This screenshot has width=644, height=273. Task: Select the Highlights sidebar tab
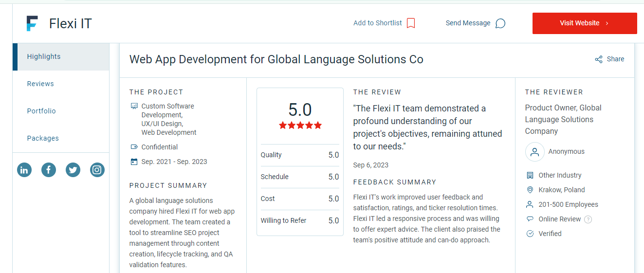click(x=61, y=56)
